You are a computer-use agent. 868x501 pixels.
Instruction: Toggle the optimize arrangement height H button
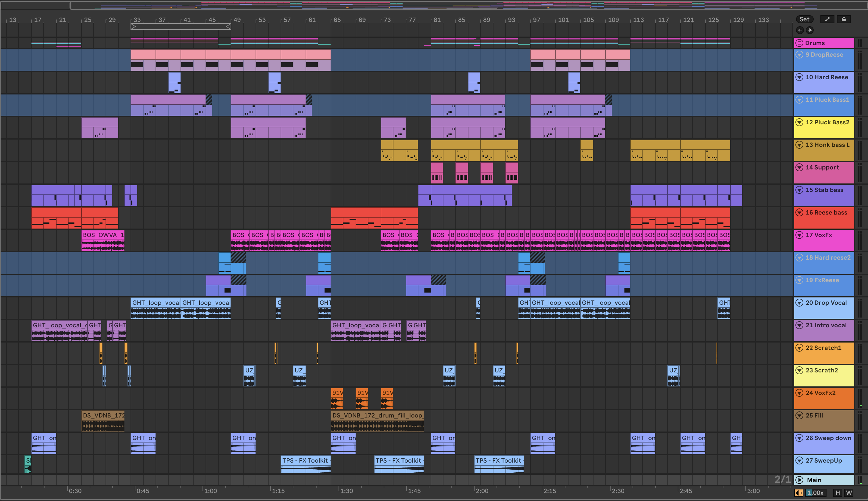pyautogui.click(x=838, y=493)
